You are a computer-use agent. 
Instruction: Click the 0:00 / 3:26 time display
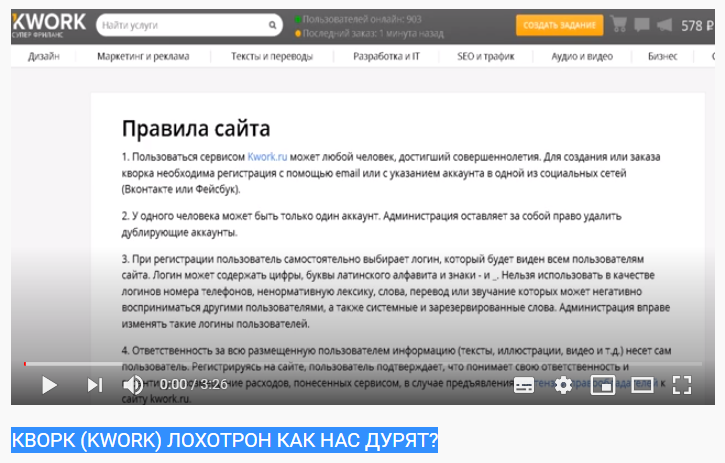tap(194, 384)
